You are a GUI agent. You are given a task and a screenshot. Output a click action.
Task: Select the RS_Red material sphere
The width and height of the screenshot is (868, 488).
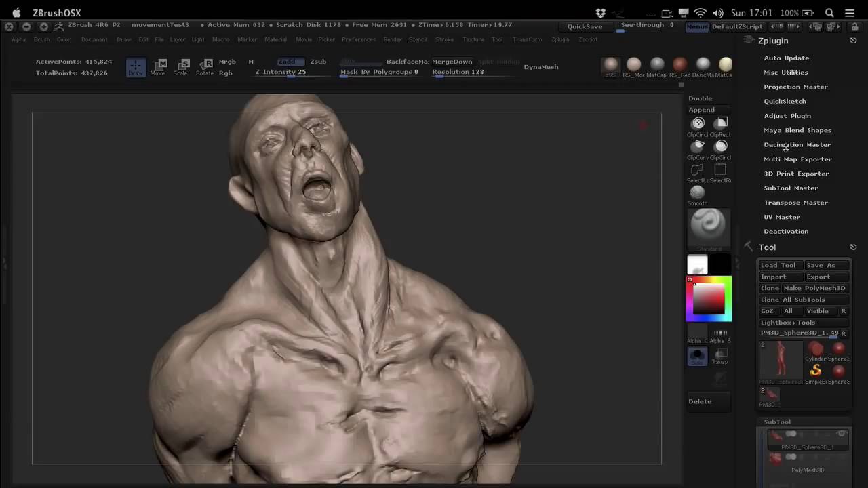[x=680, y=64]
